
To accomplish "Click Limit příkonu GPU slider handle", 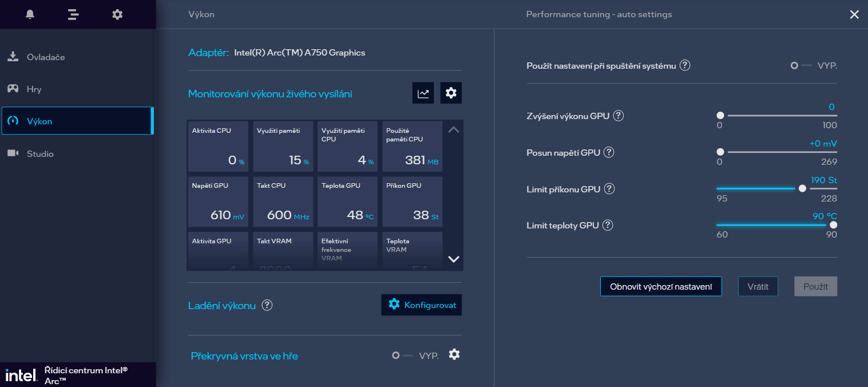I will (802, 188).
